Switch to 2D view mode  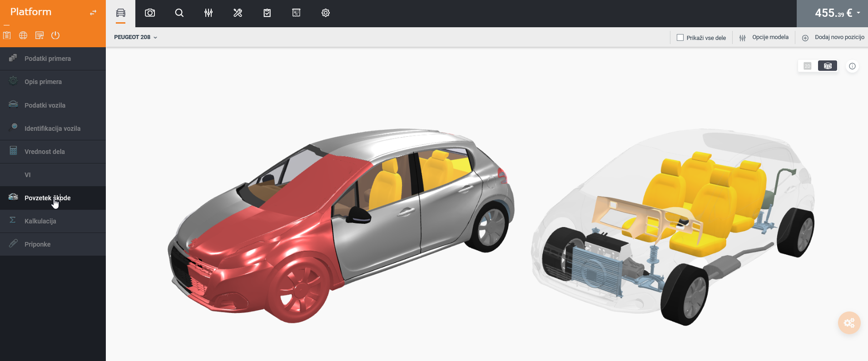point(807,66)
